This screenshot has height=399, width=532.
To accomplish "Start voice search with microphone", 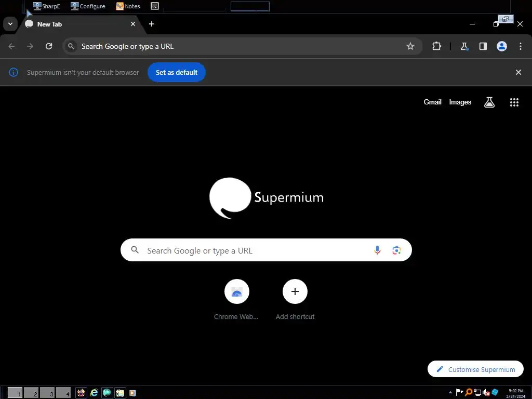I will pos(377,250).
